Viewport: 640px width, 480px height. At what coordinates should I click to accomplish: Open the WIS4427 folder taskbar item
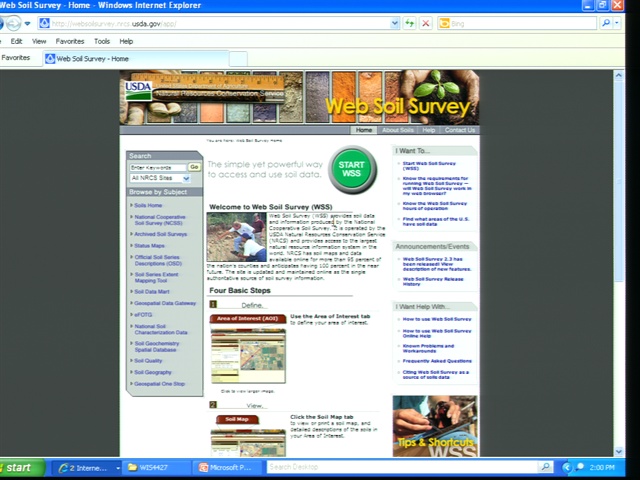[x=156, y=468]
